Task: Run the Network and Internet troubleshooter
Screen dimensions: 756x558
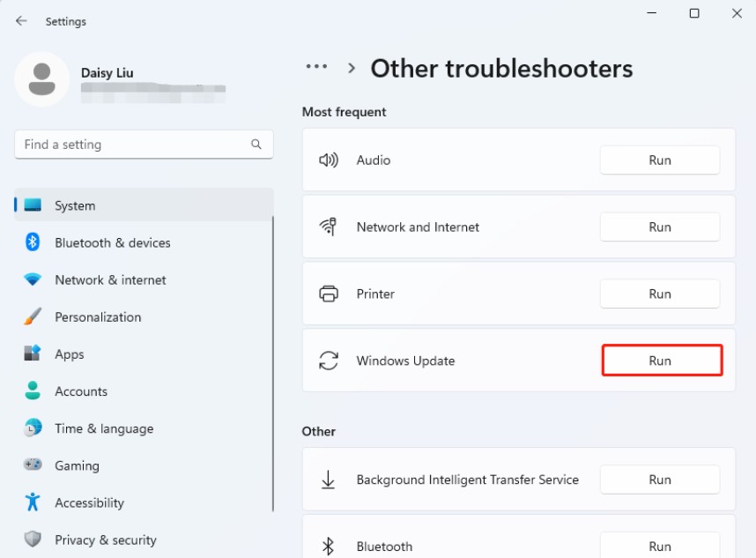Action: tap(660, 227)
